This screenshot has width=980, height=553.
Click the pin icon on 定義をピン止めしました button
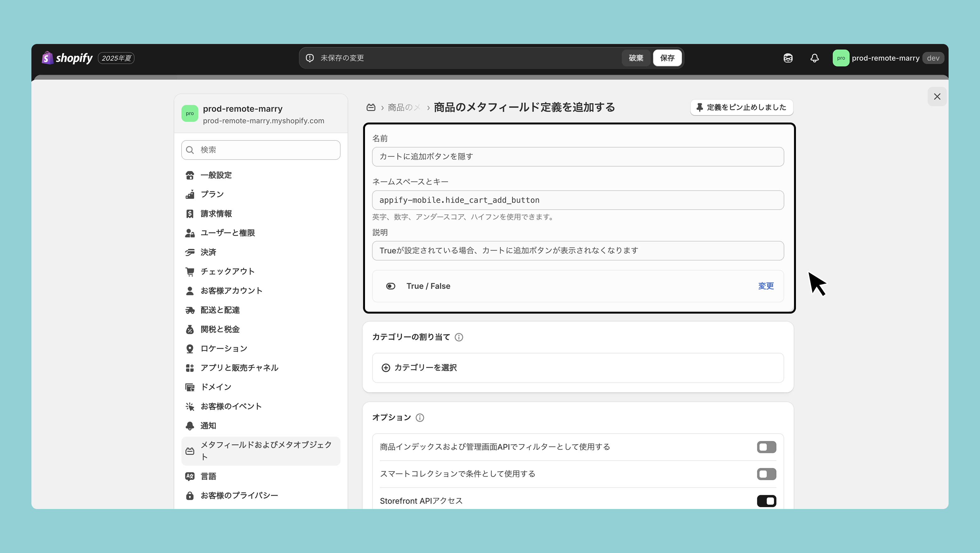click(699, 107)
